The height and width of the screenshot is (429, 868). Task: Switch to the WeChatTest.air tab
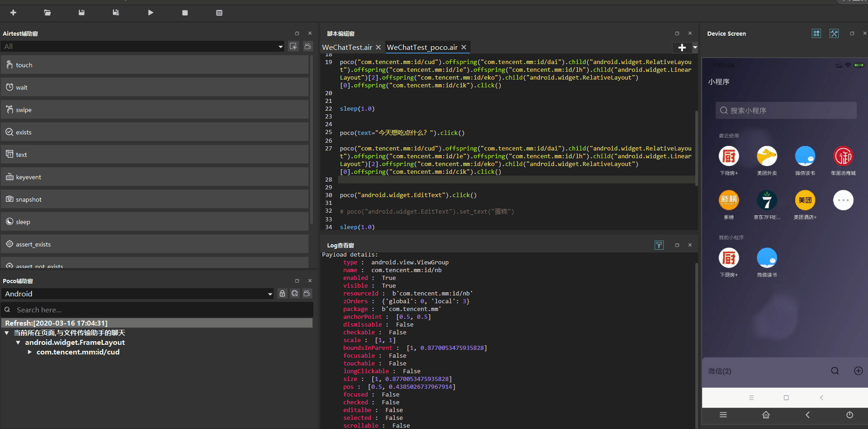347,47
